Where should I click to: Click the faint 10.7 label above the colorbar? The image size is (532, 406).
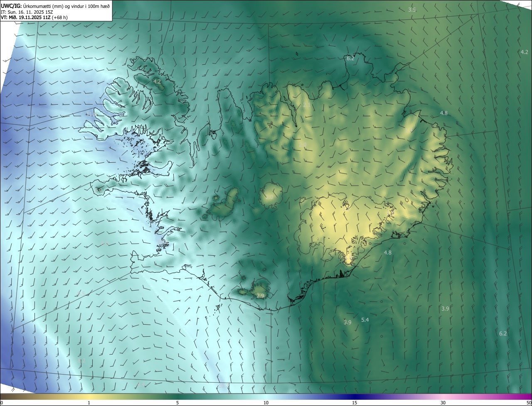point(223,386)
